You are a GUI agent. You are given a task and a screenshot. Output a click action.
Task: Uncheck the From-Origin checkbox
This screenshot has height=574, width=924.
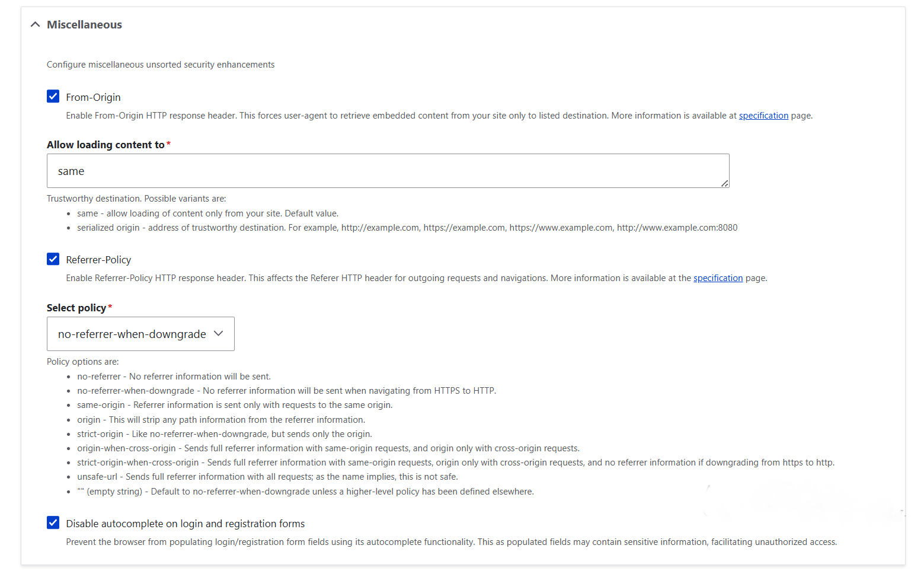tap(53, 96)
